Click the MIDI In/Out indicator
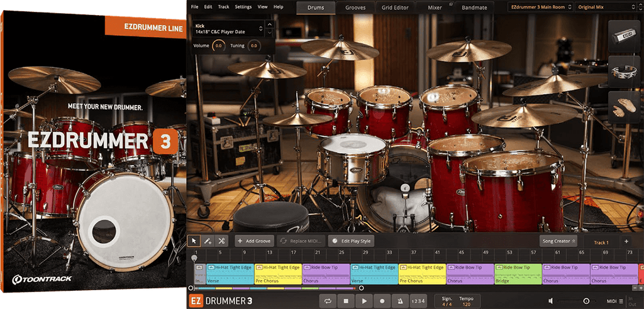Viewport: 644px width, 309px height. coord(631,301)
